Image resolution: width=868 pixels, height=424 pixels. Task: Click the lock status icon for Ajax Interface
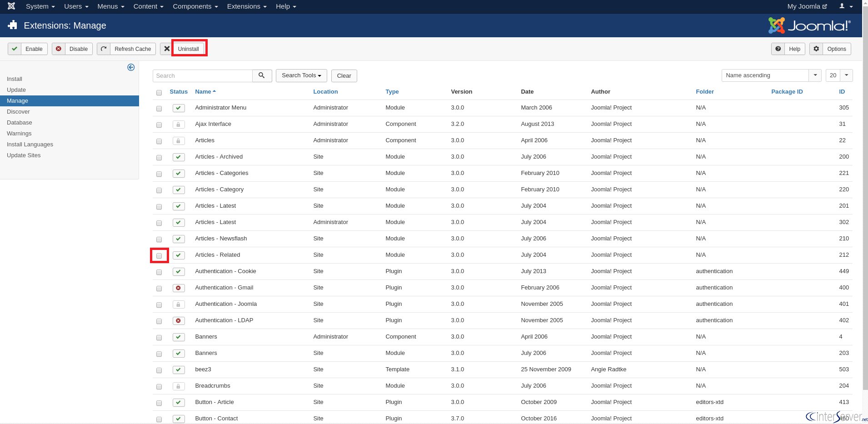[x=179, y=125]
